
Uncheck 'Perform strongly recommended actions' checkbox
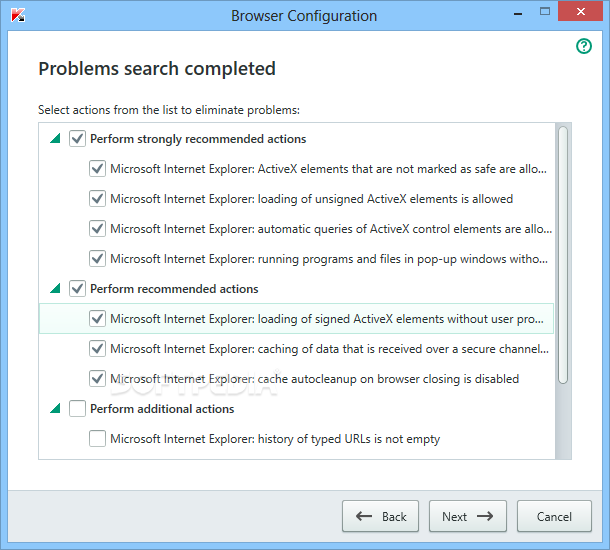tap(78, 139)
